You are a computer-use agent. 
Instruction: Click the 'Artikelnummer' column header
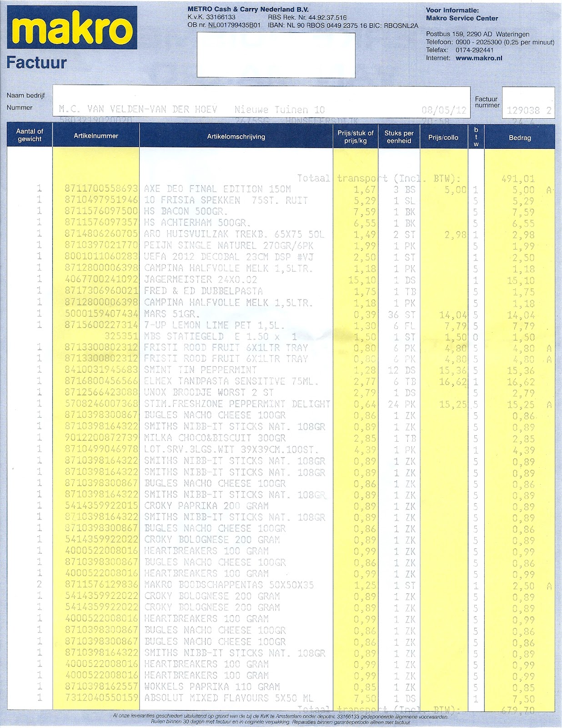tap(96, 136)
